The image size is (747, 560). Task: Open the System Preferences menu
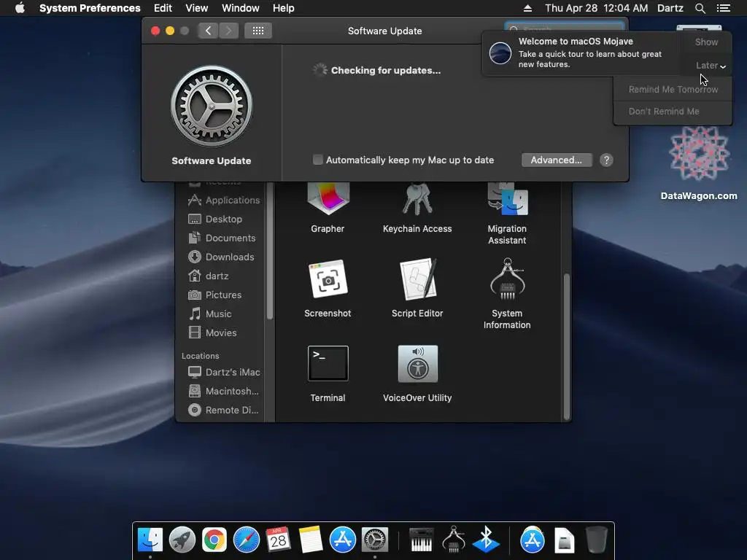pyautogui.click(x=90, y=8)
